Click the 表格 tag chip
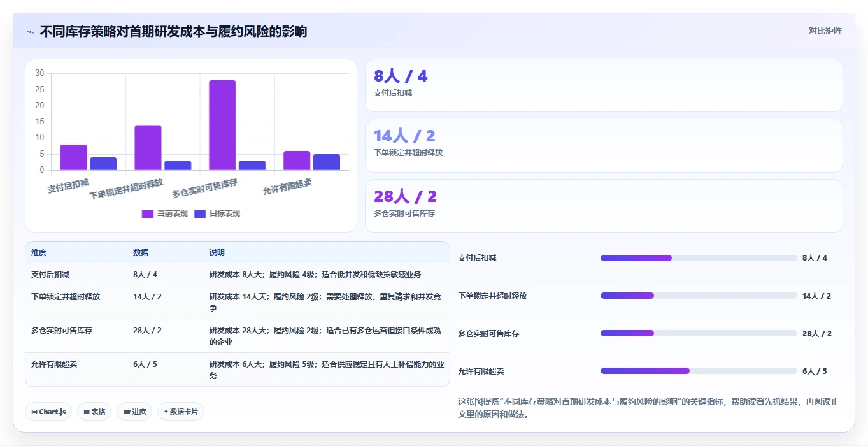The width and height of the screenshot is (868, 446). (x=94, y=412)
